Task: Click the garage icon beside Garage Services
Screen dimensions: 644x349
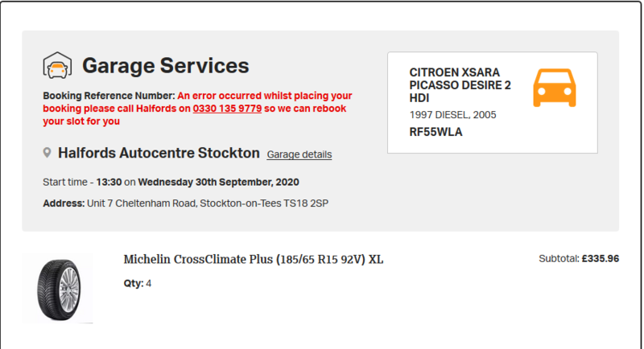Action: click(58, 66)
